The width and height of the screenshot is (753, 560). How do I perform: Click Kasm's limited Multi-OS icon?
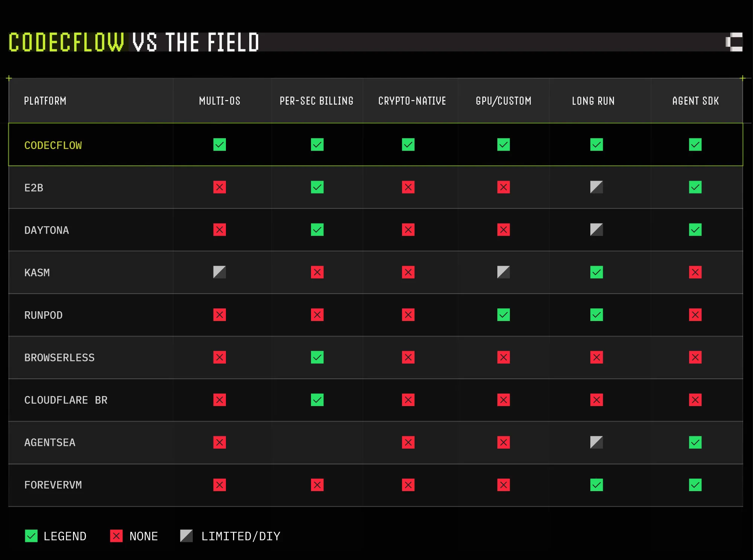pyautogui.click(x=219, y=272)
